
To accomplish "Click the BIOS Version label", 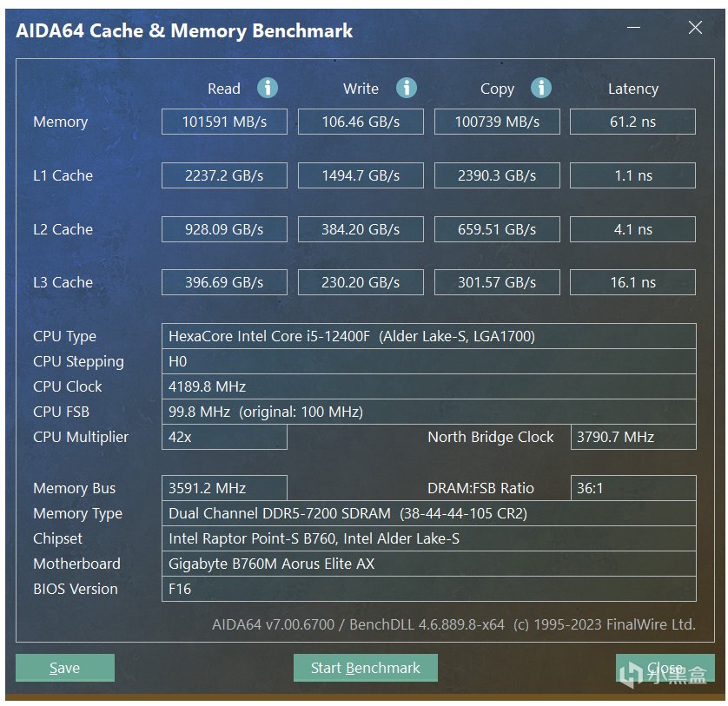I will pyautogui.click(x=76, y=589).
